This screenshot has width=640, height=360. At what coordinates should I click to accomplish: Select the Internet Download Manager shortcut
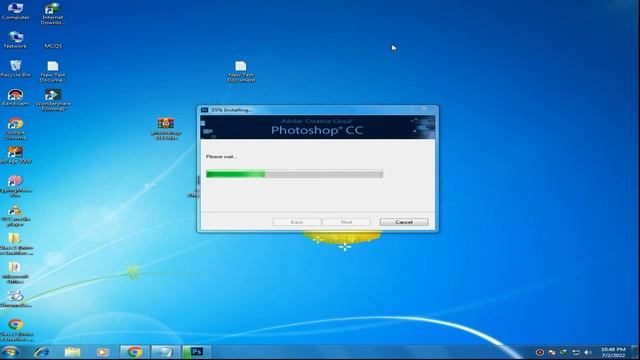(53, 14)
